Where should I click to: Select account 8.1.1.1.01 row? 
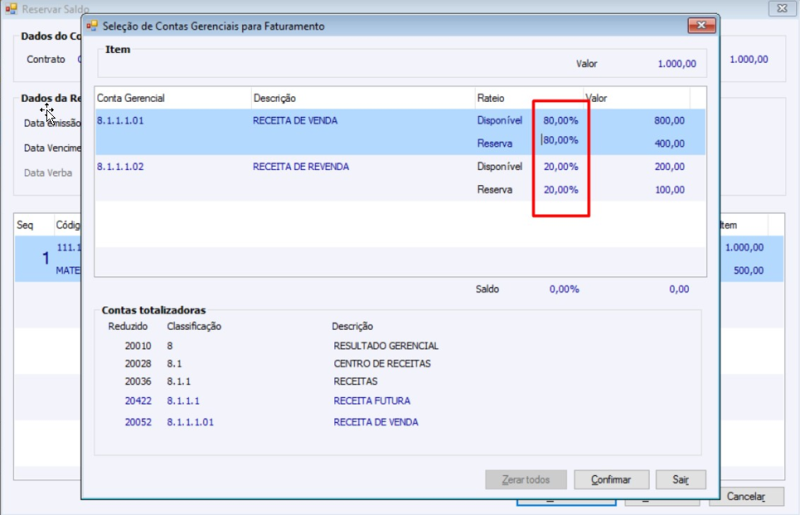point(400,132)
